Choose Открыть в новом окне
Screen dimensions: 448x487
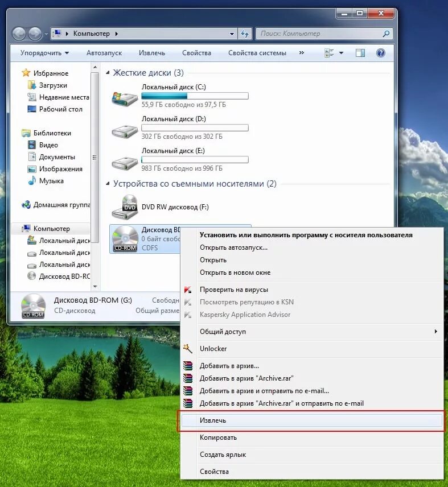tap(311, 273)
